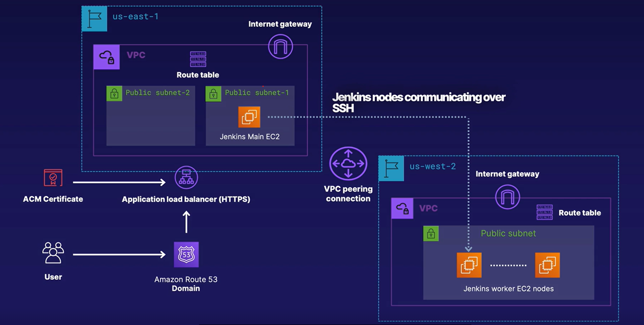Click the us-east-1 region flag icon
The image size is (644, 325).
coord(94,19)
